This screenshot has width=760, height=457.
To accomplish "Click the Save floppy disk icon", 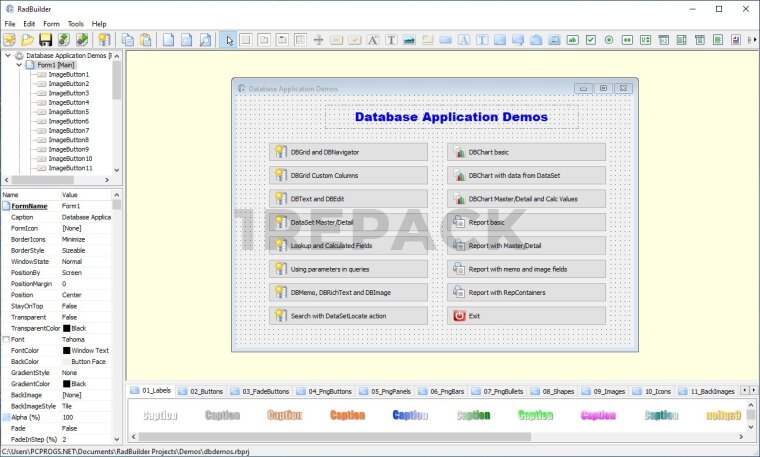I will tap(46, 40).
